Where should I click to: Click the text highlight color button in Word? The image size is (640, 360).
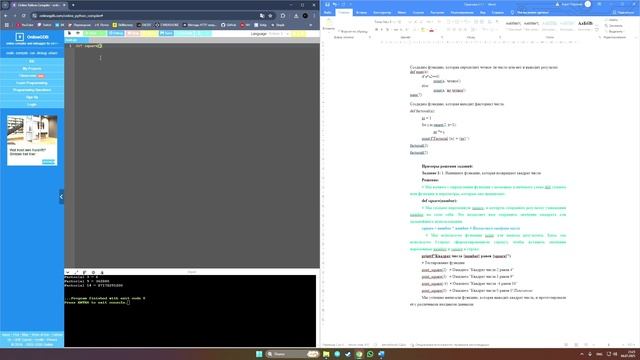(423, 30)
